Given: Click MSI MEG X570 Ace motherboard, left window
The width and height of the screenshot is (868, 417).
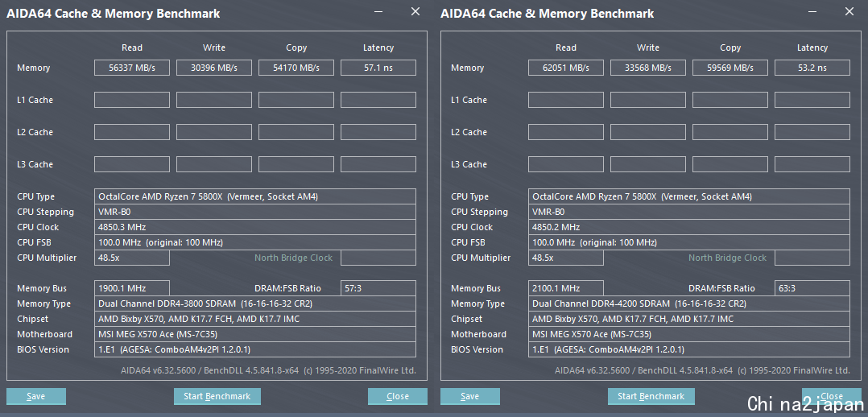Looking at the screenshot, I should pos(254,334).
